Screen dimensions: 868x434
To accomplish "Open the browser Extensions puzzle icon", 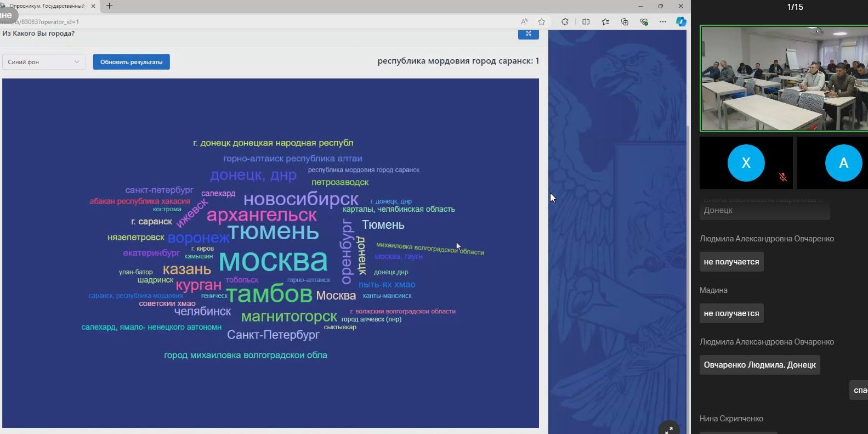I will (565, 22).
